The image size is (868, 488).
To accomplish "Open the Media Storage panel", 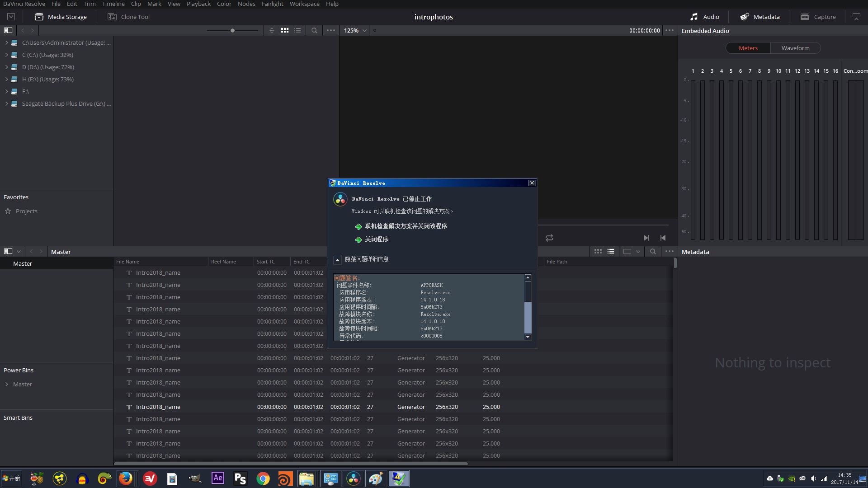I will (x=61, y=17).
